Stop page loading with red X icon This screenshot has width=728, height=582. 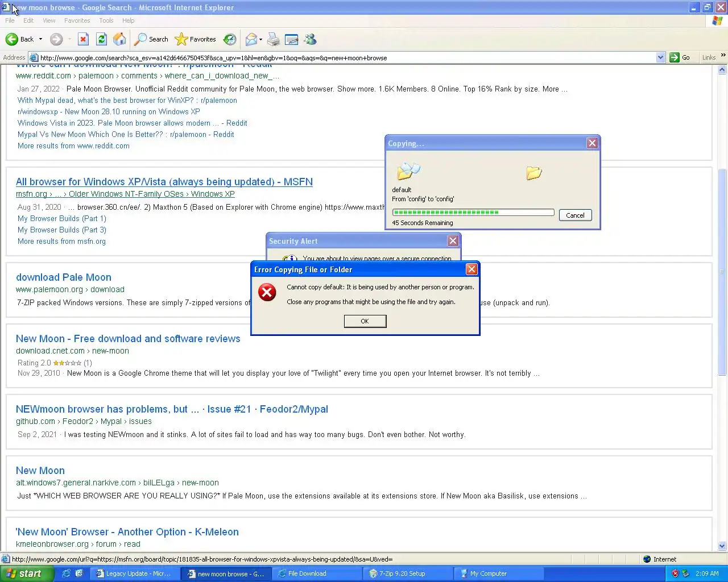click(x=83, y=39)
